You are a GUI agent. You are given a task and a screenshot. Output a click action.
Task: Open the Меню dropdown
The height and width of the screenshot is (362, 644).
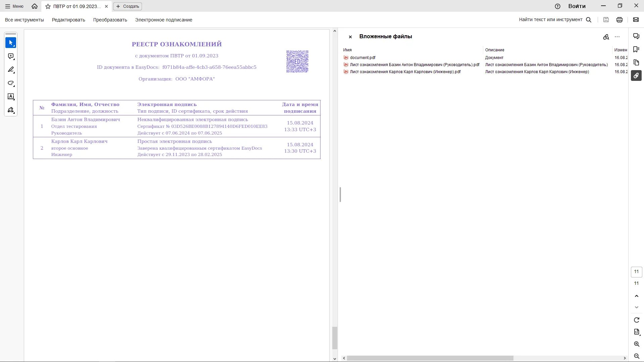(14, 6)
